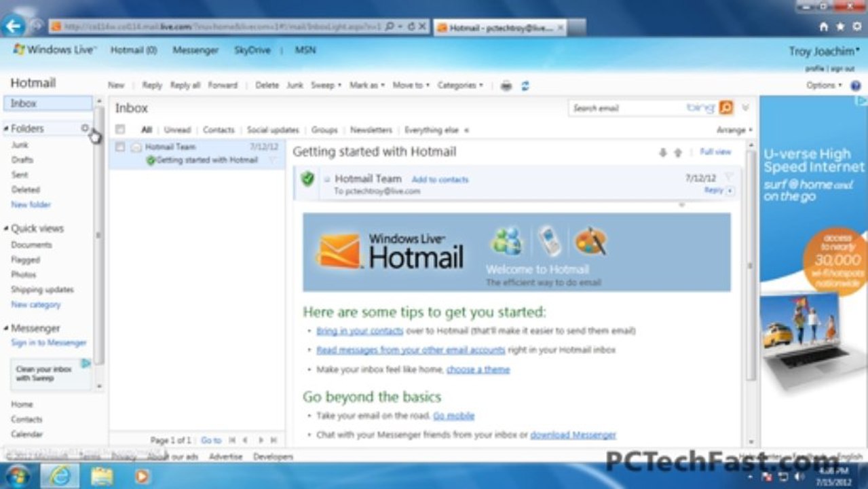Click the address bar reload icon

[x=411, y=26]
